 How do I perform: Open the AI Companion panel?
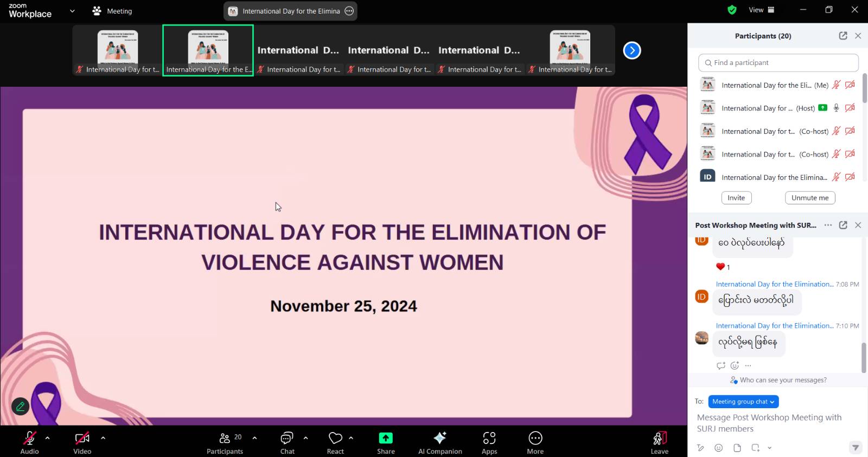pos(439,442)
